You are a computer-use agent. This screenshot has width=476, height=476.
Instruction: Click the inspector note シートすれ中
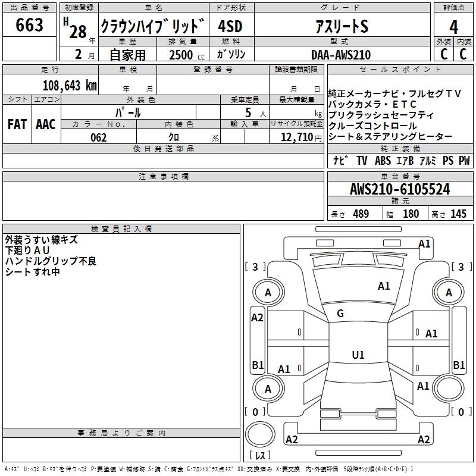pyautogui.click(x=32, y=272)
